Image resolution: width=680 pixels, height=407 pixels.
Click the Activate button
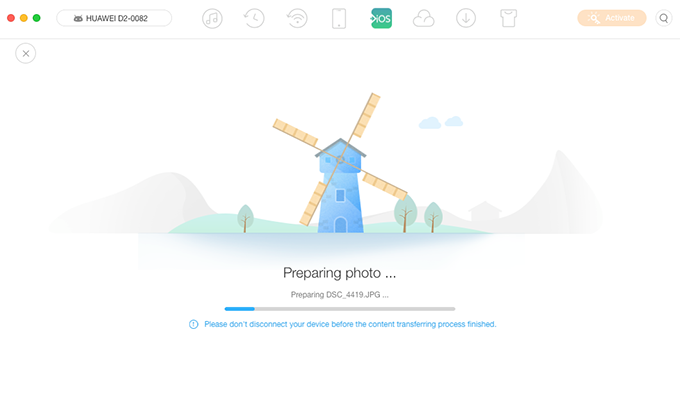[x=611, y=18]
